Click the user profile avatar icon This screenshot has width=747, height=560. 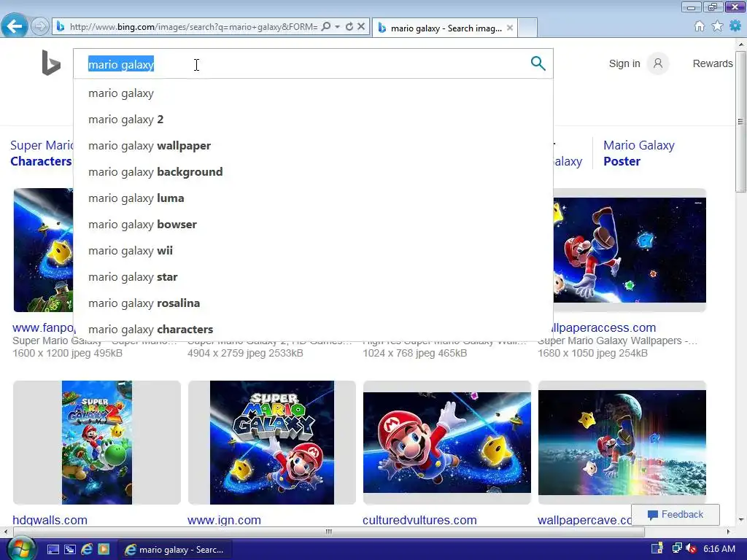[658, 63]
